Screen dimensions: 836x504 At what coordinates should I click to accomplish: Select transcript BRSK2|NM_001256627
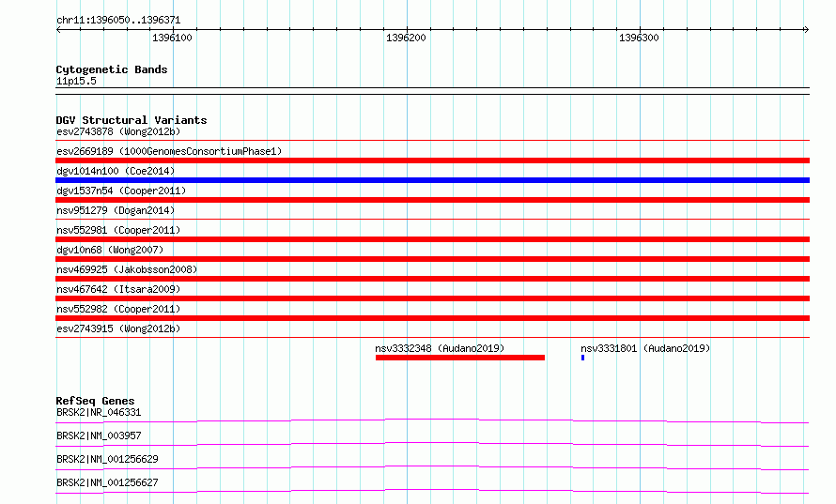pyautogui.click(x=107, y=482)
